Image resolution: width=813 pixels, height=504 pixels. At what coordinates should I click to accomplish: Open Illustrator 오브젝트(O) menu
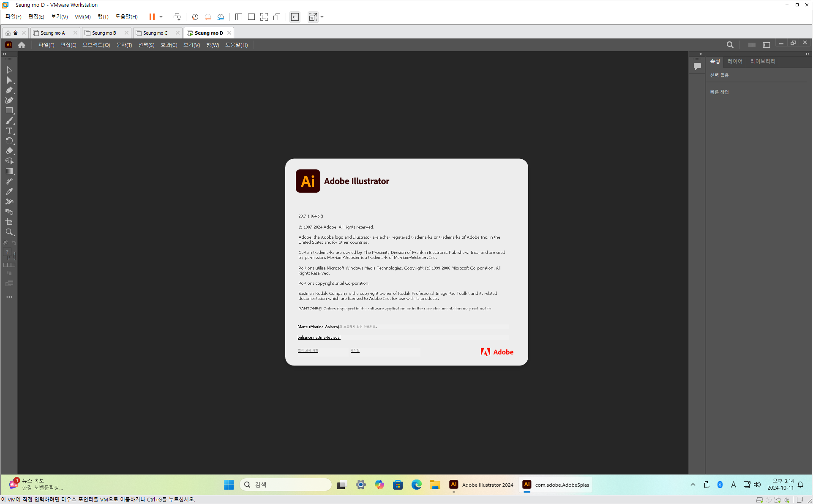tap(96, 45)
